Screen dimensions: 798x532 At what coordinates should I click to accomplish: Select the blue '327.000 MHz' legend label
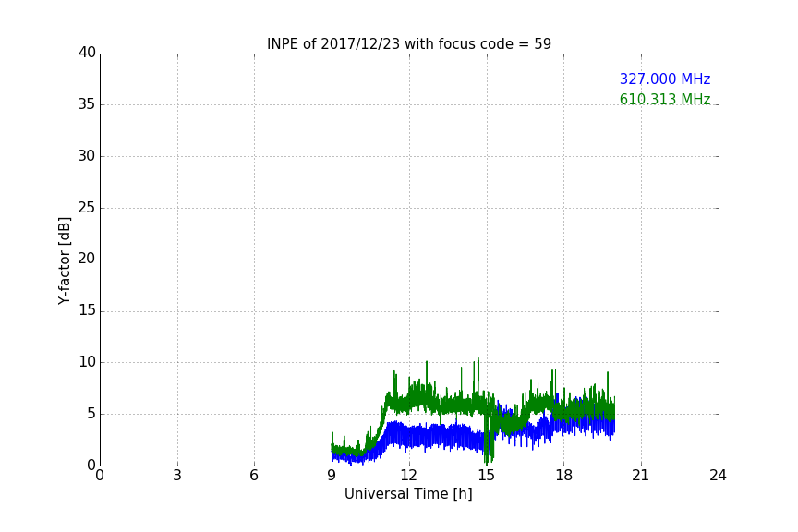point(665,79)
